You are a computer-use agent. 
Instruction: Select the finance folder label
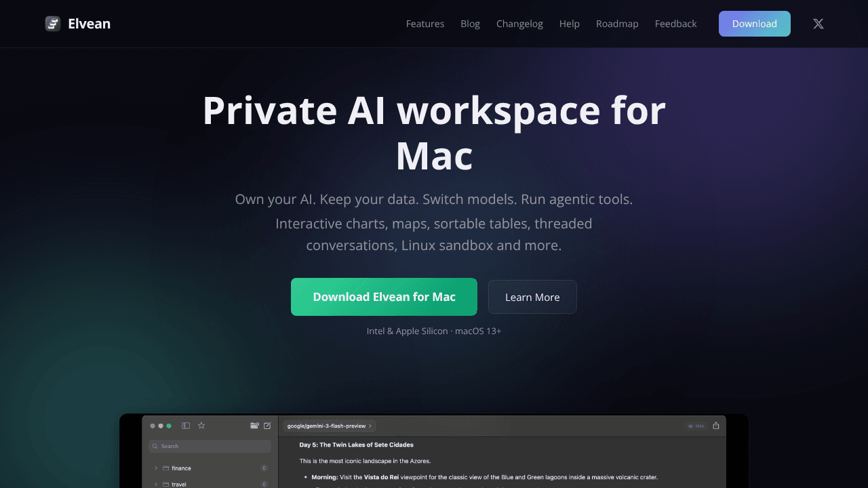tap(181, 468)
